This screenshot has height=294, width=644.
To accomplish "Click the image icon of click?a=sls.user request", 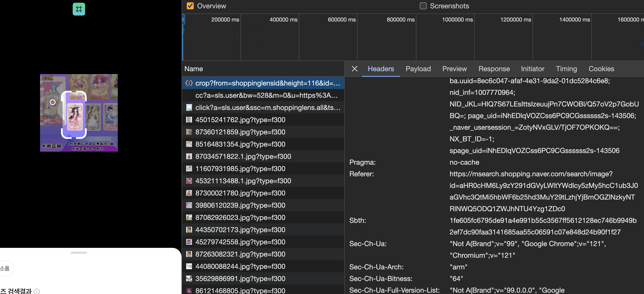I will click(x=189, y=108).
